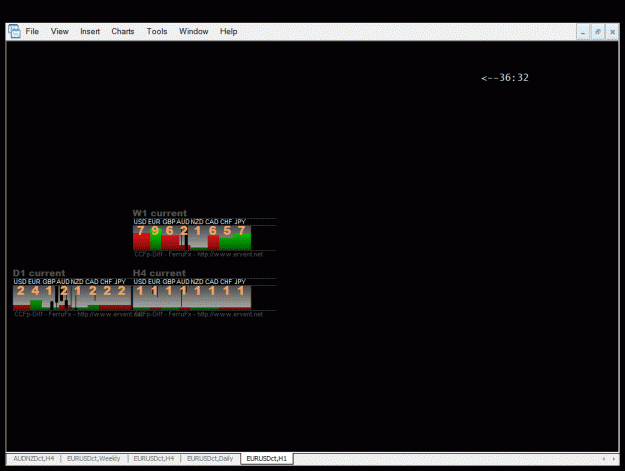Viewport: 625px width, 471px height.
Task: Click the JPY header in the D1 panel
Action: pos(120,282)
